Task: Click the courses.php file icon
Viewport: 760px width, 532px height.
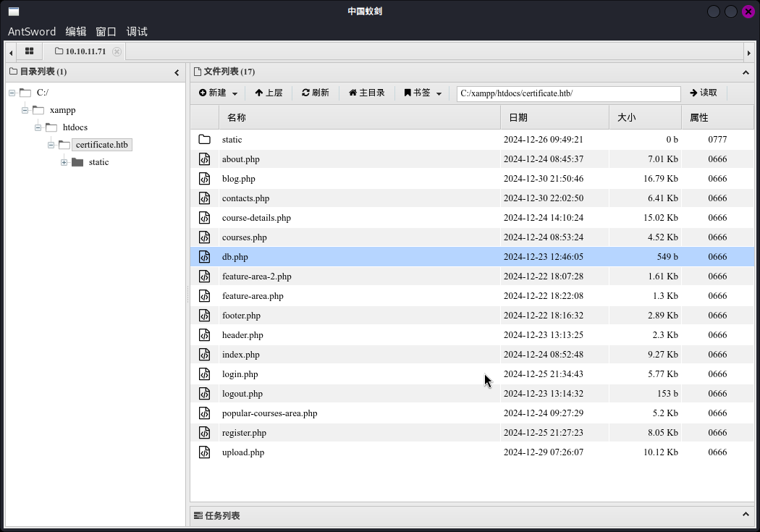Action: click(205, 237)
